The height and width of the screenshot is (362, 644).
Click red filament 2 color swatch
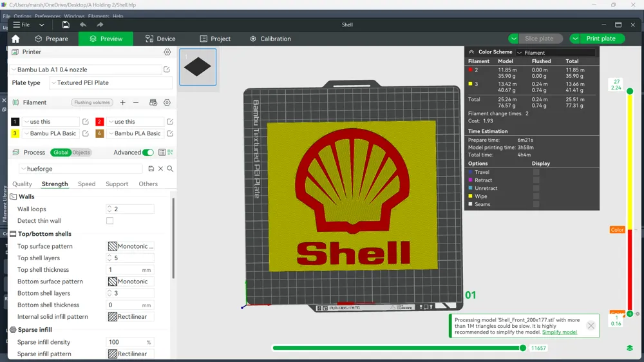click(99, 122)
